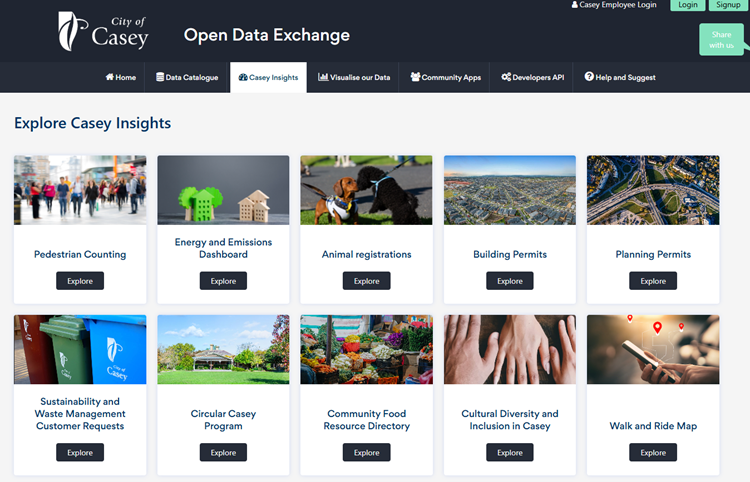Click the Developers API gears icon
This screenshot has width=750, height=482.
click(506, 77)
